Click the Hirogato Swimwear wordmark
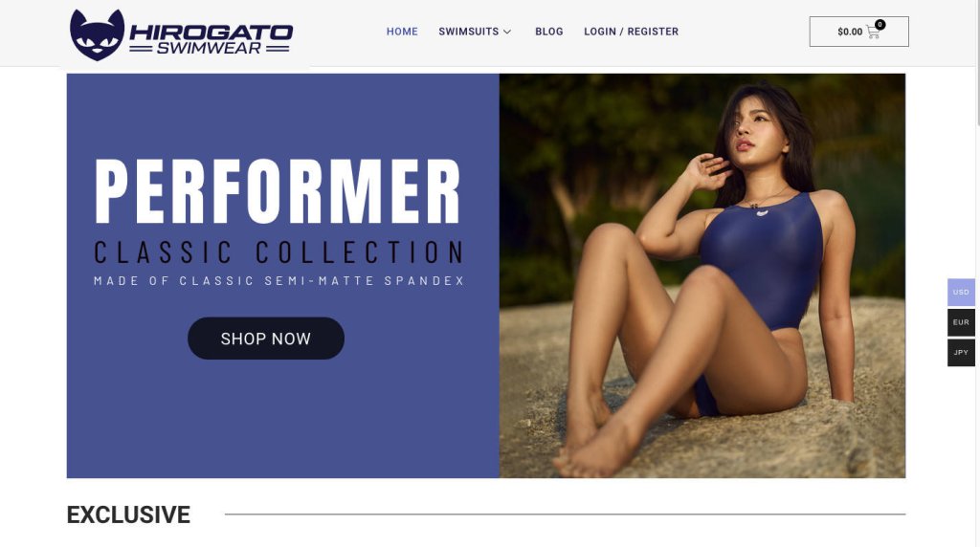 (x=211, y=38)
